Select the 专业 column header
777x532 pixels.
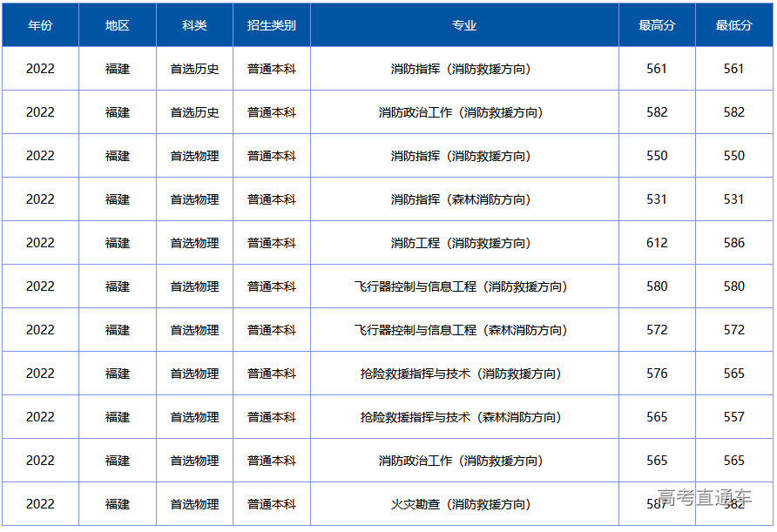pyautogui.click(x=464, y=25)
